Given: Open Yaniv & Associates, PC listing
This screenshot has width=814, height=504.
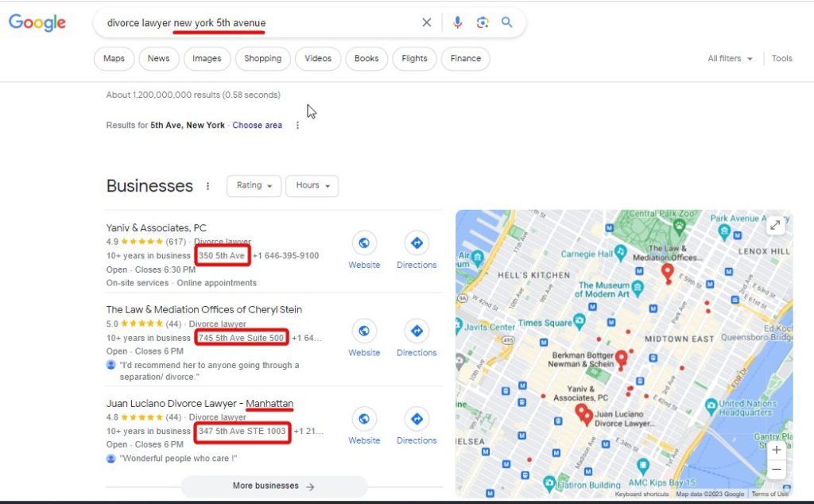Looking at the screenshot, I should pyautogui.click(x=157, y=228).
